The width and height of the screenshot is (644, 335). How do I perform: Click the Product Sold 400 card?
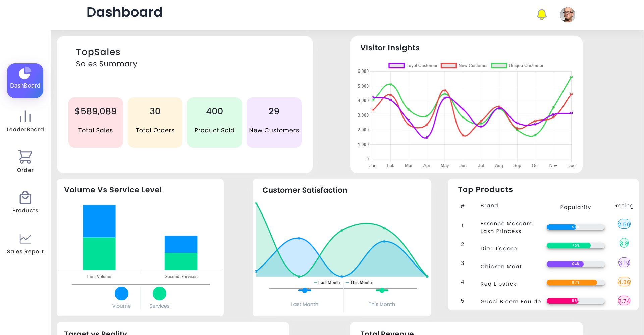coord(214,123)
